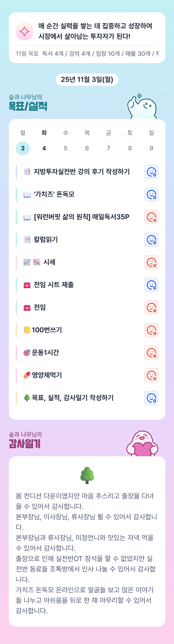The height and width of the screenshot is (644, 174).
Task: Click smiley for 목표, 실적, 감사일기 작성하기
Action: [151, 398]
